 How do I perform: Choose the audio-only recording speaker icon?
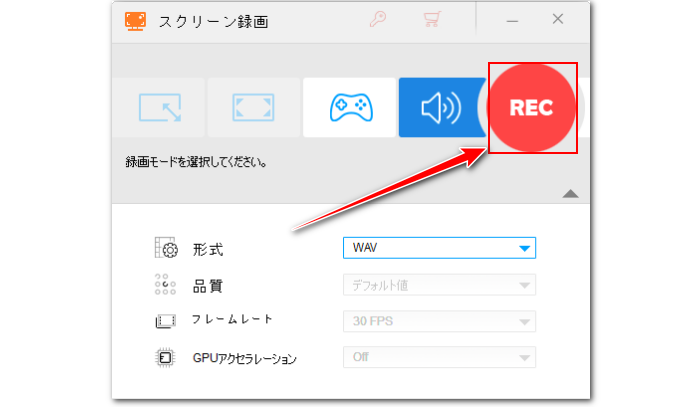(442, 108)
